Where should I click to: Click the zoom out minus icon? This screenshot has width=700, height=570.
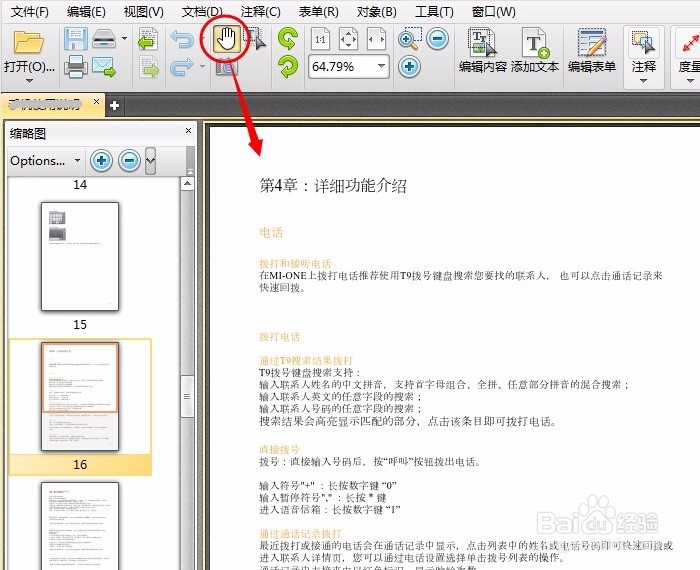(x=438, y=39)
